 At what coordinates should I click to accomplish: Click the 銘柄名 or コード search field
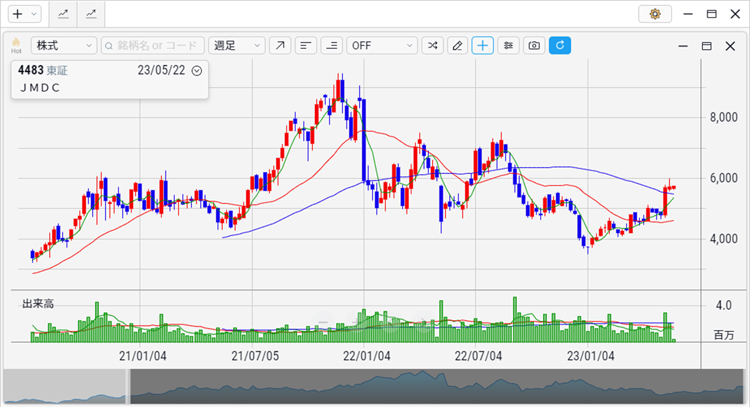click(153, 46)
